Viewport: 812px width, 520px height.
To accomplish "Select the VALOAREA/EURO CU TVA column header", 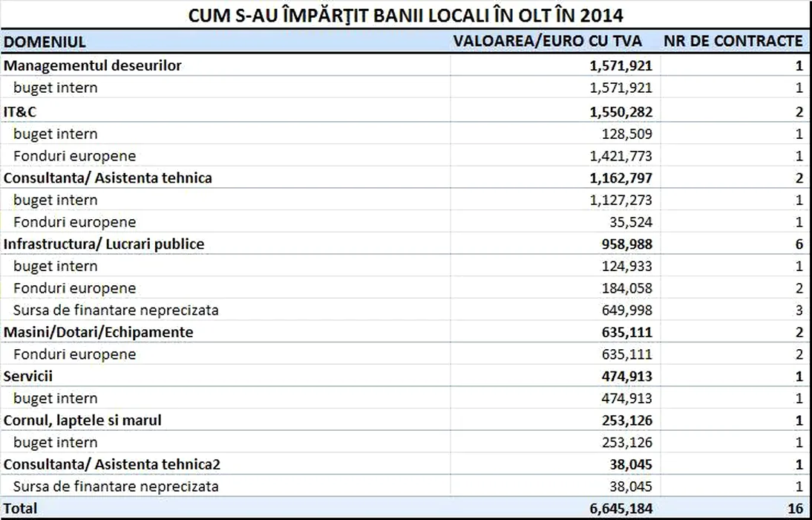I will click(x=548, y=41).
